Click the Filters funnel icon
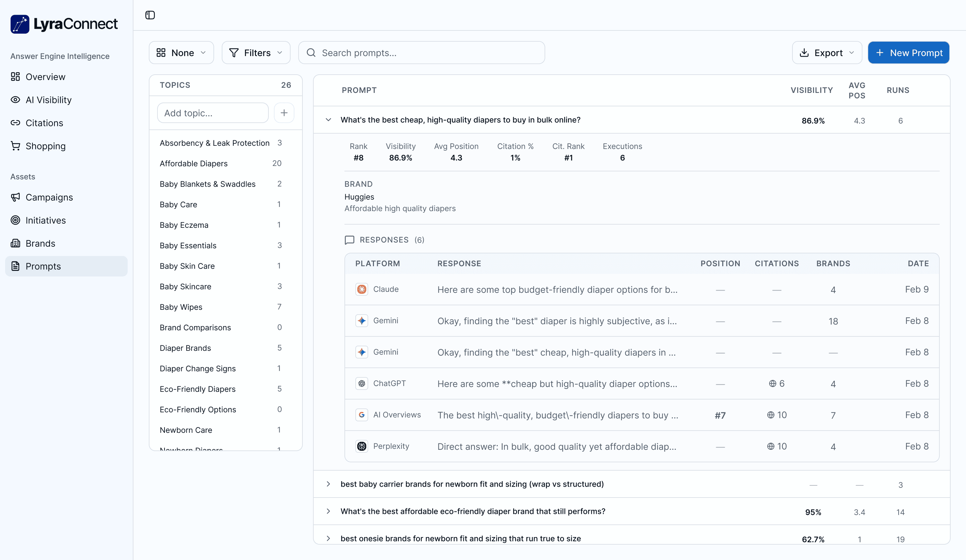Image resolution: width=966 pixels, height=560 pixels. click(x=234, y=53)
